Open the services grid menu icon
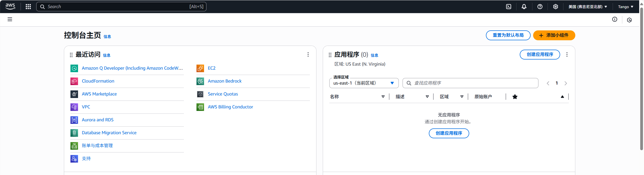644x175 pixels. 28,7
